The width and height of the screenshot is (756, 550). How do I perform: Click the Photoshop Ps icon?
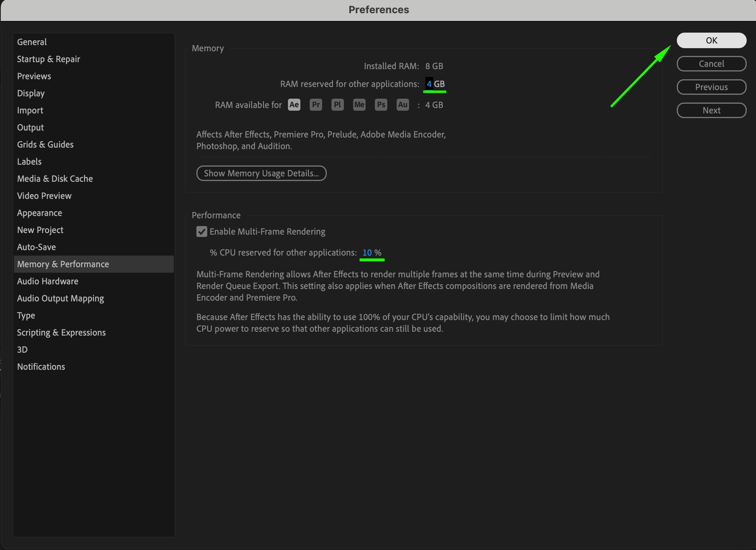click(x=381, y=104)
